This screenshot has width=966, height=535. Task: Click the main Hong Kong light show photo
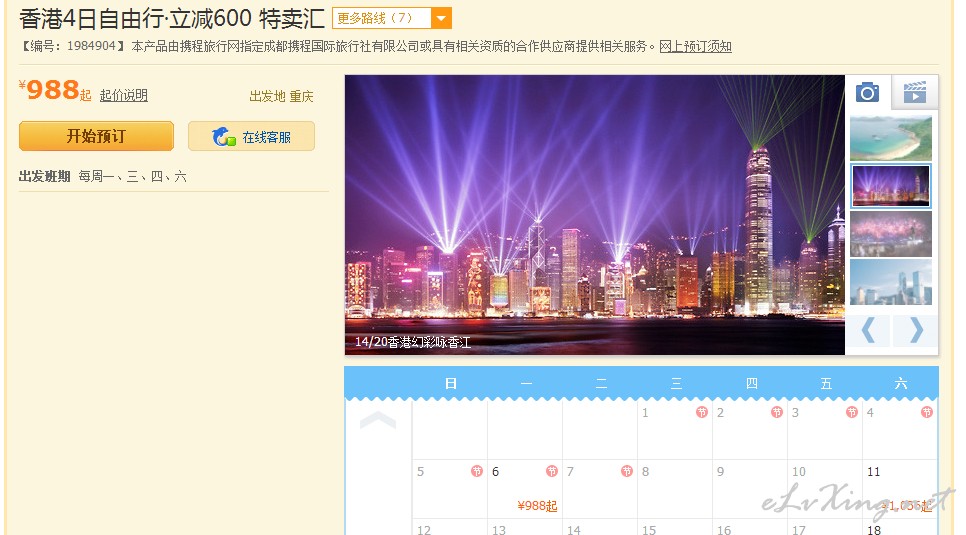[x=595, y=214]
